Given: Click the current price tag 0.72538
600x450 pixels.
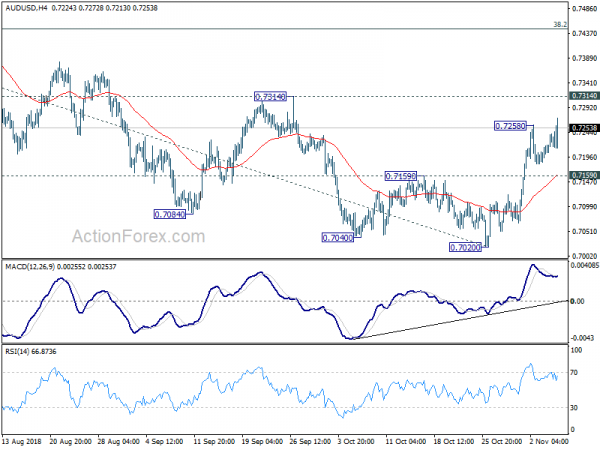Looking at the screenshot, I should 584,128.
